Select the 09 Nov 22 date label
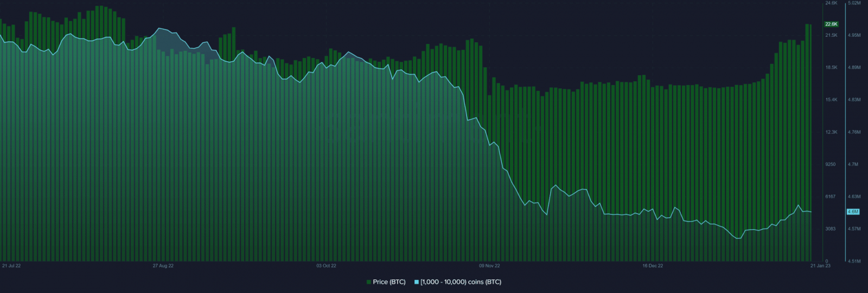Viewport: 868px width, 293px height. coord(489,266)
